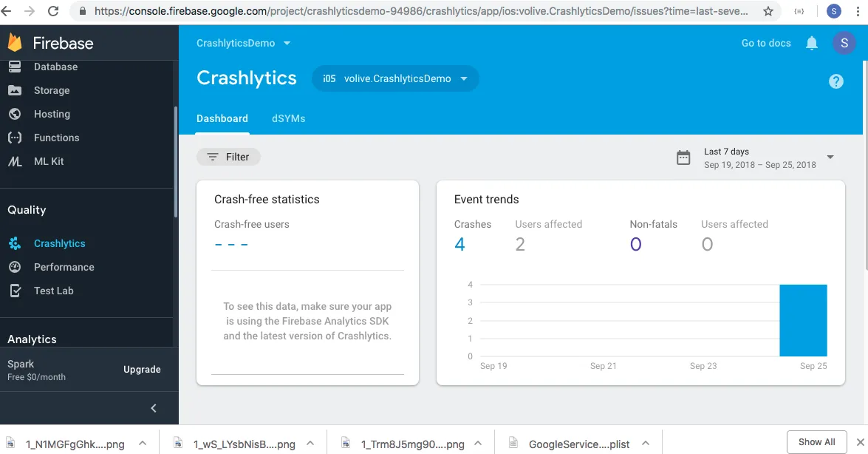Click the lock icon in the address bar
Image resolution: width=868 pixels, height=454 pixels.
tap(83, 11)
